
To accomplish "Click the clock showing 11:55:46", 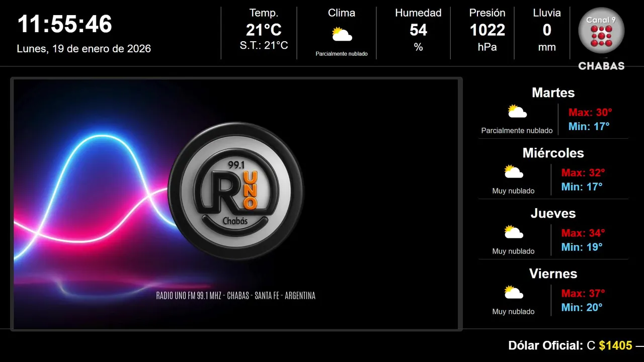I will coord(64,24).
